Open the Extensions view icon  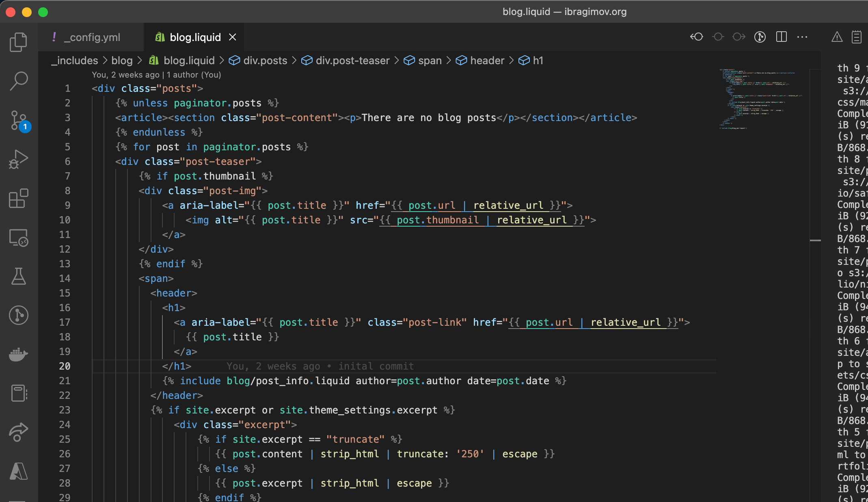click(x=18, y=198)
